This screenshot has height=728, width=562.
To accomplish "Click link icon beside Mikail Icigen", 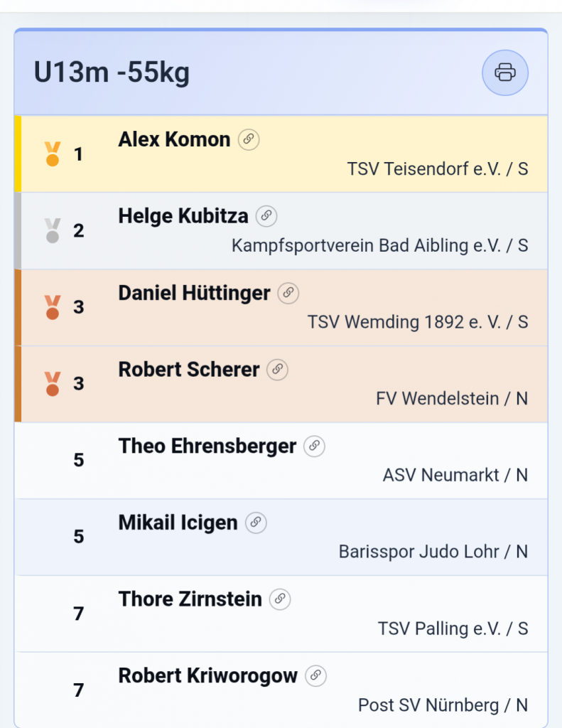I will click(x=256, y=523).
